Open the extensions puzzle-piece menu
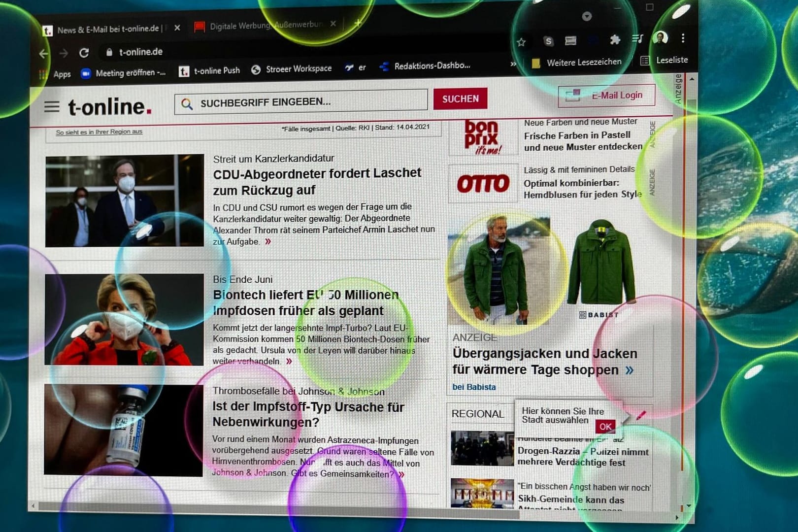This screenshot has height=532, width=798. tap(615, 39)
